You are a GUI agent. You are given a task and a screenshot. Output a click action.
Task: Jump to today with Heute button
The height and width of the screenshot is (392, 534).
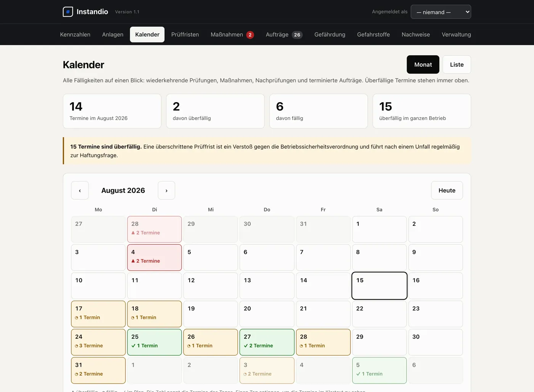tap(447, 190)
